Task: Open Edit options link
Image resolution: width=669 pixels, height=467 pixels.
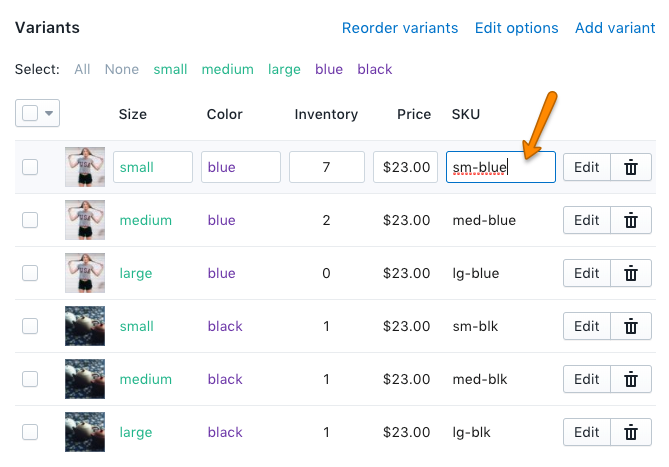Action: coord(516,28)
